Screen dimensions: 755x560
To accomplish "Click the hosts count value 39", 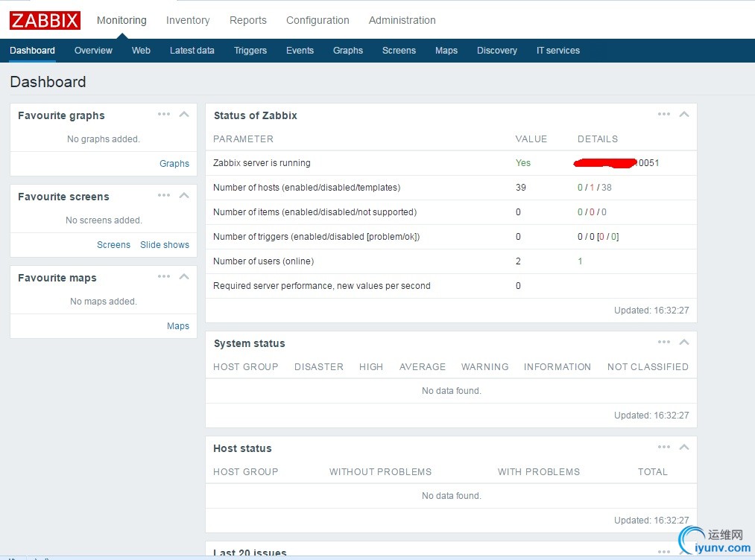I will tap(521, 188).
